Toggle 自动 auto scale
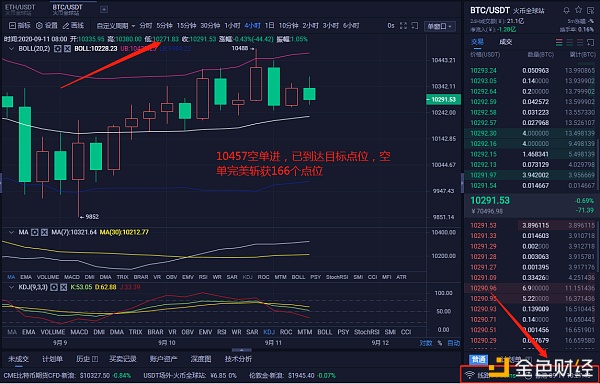 pos(454,343)
